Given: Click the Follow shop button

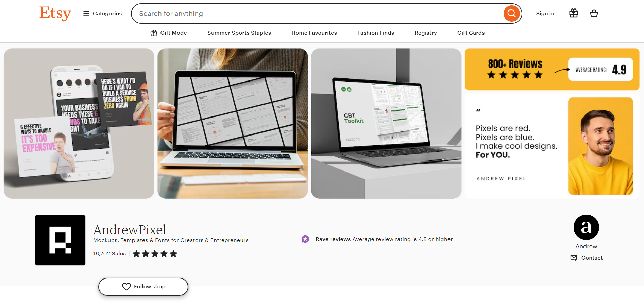Looking at the screenshot, I should tap(143, 287).
